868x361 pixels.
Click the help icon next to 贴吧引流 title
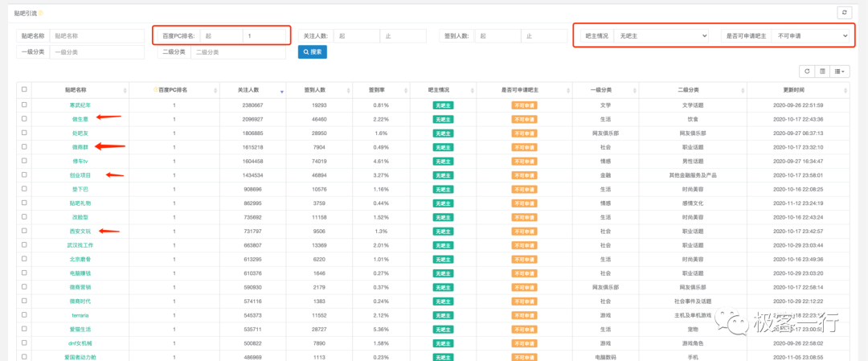[40, 13]
